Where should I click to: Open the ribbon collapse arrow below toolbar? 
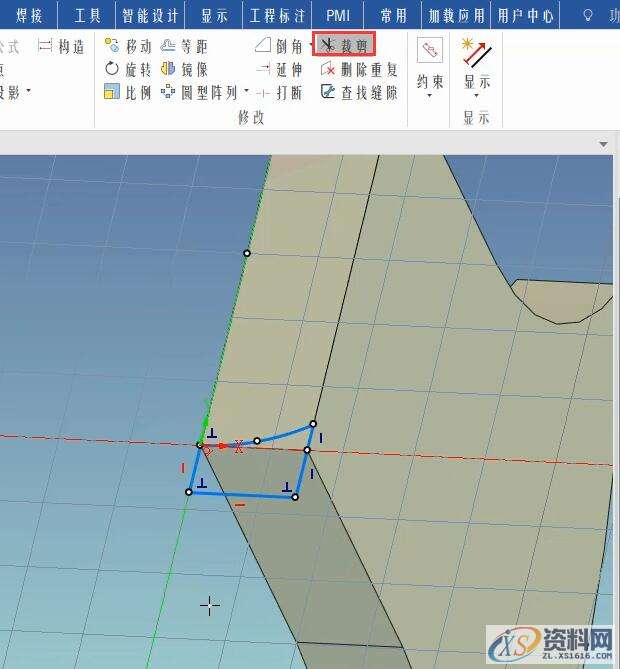click(603, 144)
